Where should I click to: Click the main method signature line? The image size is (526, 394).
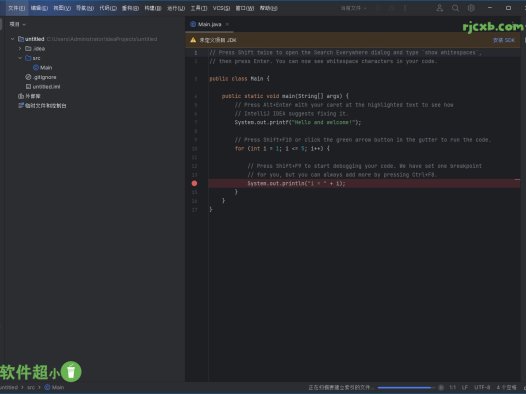285,96
